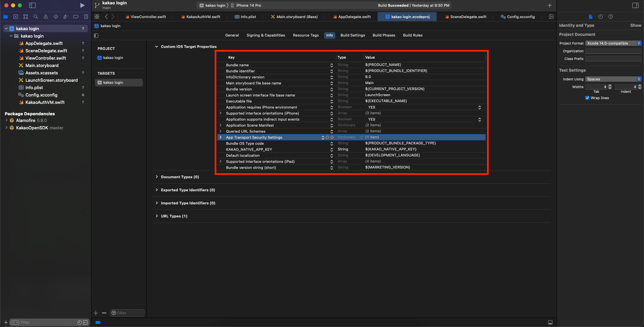Image resolution: width=644 pixels, height=327 pixels.
Task: Expand the KakaoOpenSDK package dependency
Action: point(6,128)
